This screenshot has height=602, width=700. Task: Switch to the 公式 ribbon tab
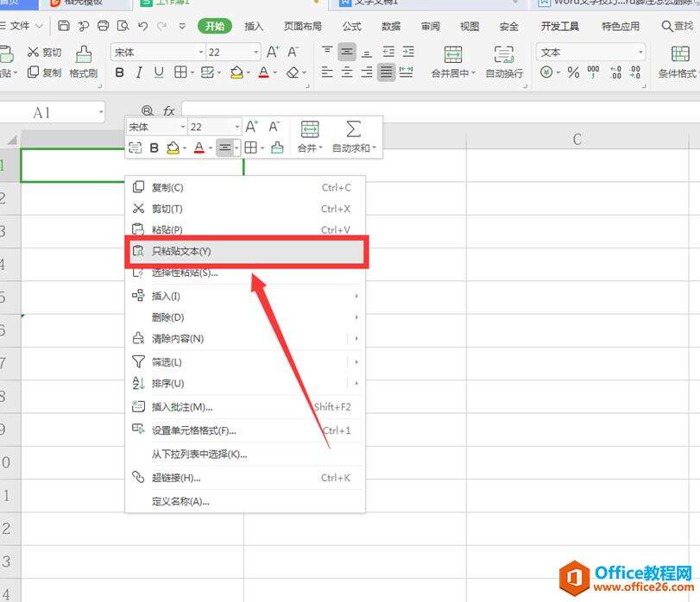352,27
